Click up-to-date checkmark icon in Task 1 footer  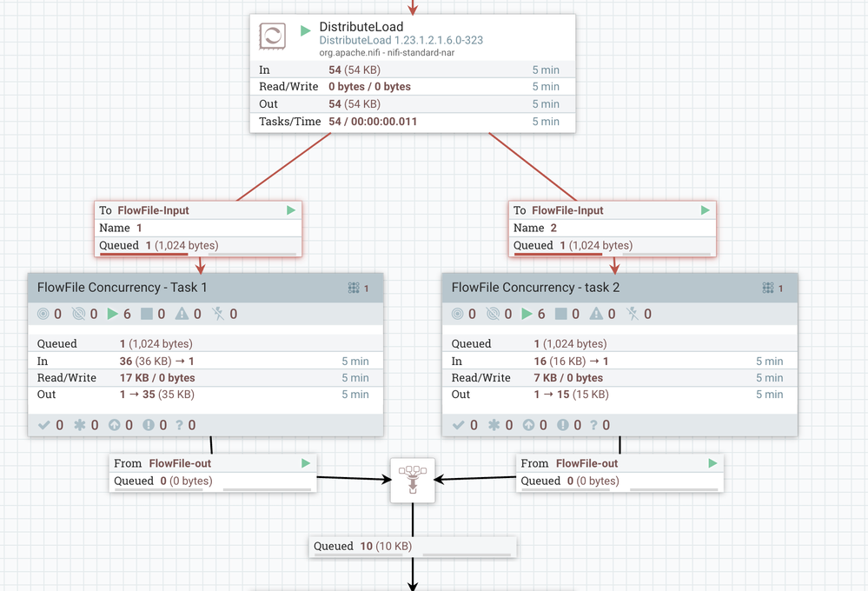tap(43, 425)
